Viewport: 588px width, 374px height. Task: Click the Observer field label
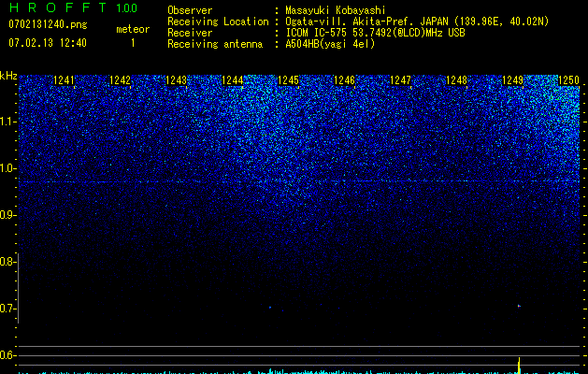coord(190,10)
